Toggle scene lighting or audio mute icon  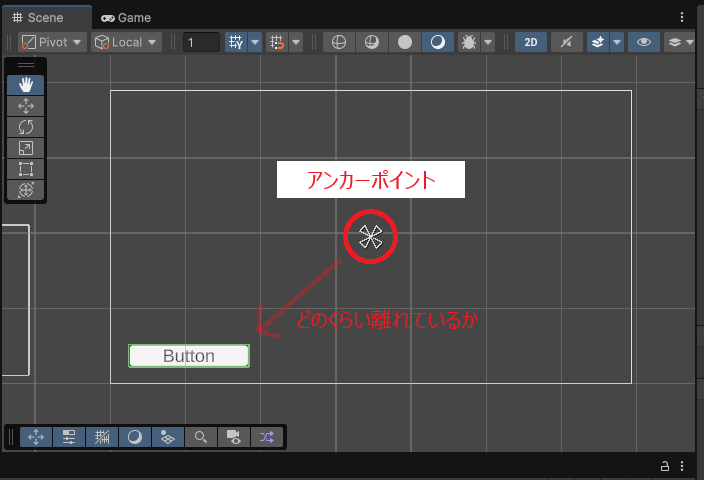(x=567, y=42)
